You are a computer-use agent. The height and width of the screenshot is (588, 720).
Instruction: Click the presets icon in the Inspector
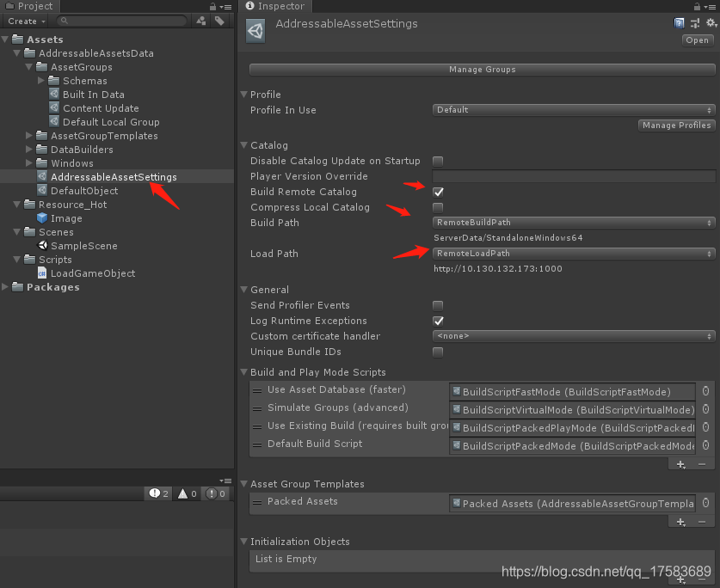(x=694, y=22)
